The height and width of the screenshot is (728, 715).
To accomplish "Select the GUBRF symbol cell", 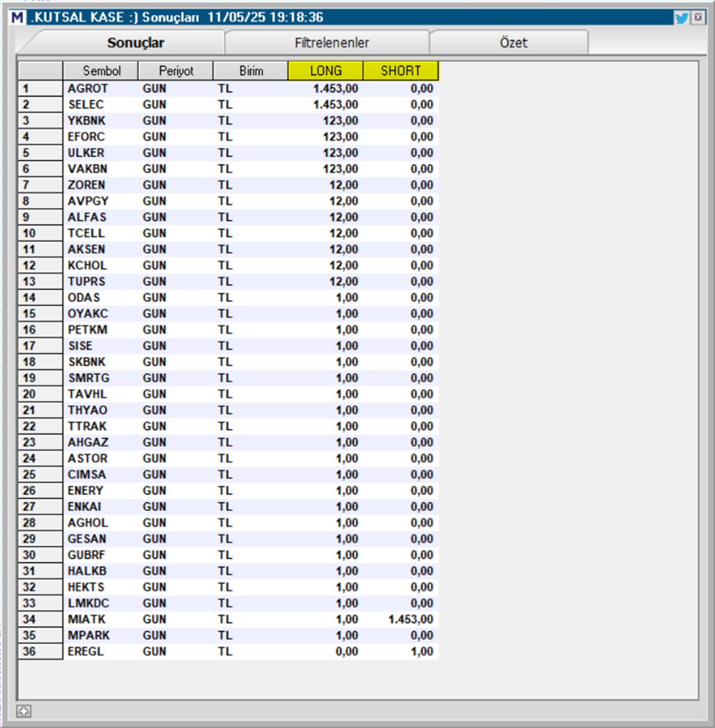I will click(x=101, y=554).
